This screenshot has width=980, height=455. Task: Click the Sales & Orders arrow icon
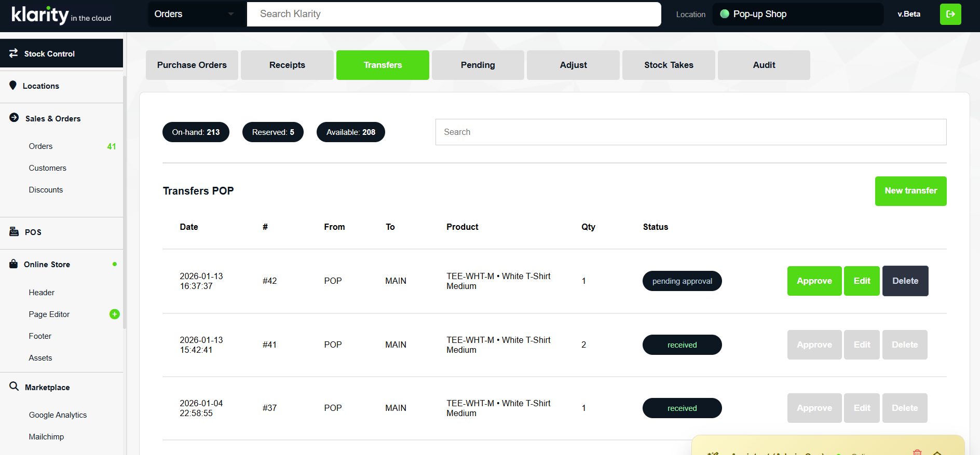[x=14, y=118]
